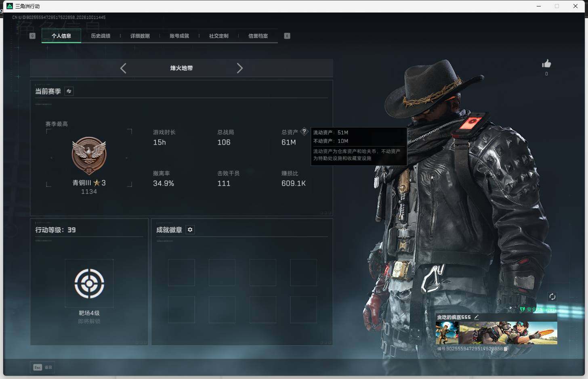This screenshot has width=588, height=379.
Task: Click the player avatar thumbnail
Action: [447, 333]
